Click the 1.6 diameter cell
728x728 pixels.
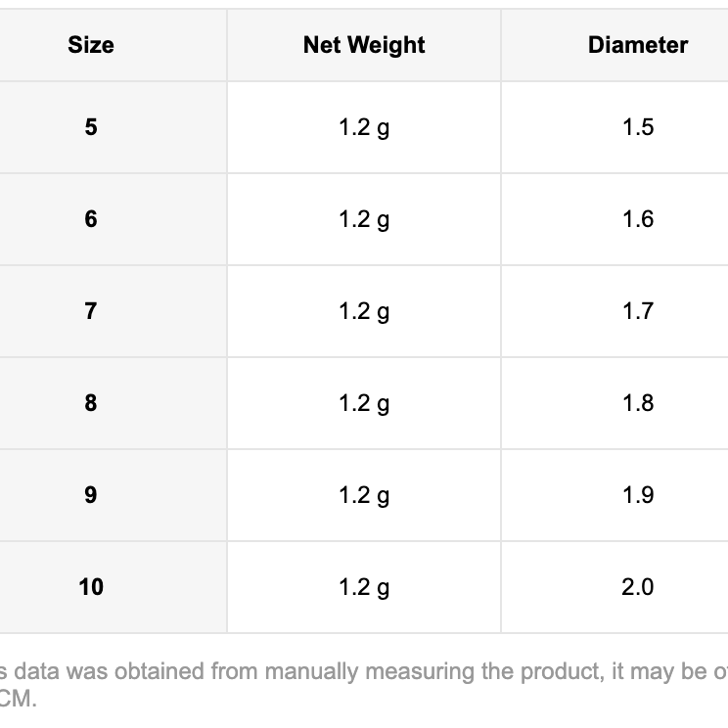click(637, 219)
